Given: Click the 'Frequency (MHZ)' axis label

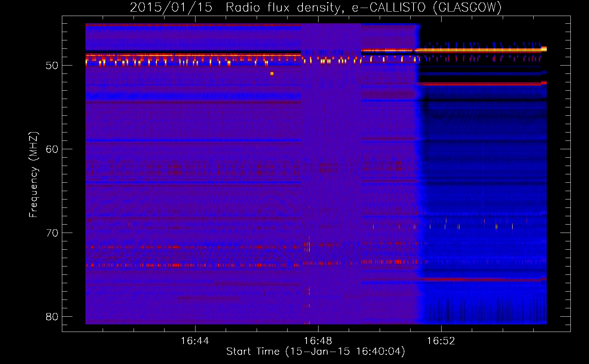Looking at the screenshot, I should pyautogui.click(x=33, y=175).
